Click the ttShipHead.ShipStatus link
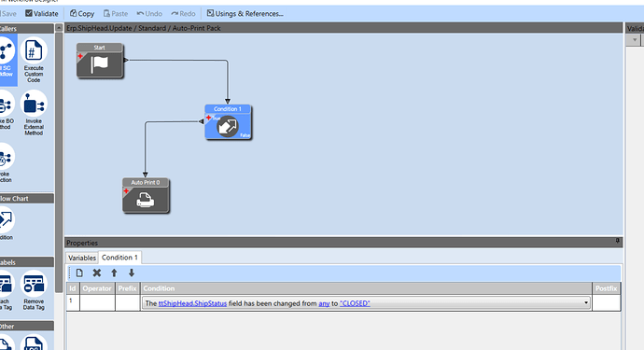The height and width of the screenshot is (350, 644). pos(192,303)
